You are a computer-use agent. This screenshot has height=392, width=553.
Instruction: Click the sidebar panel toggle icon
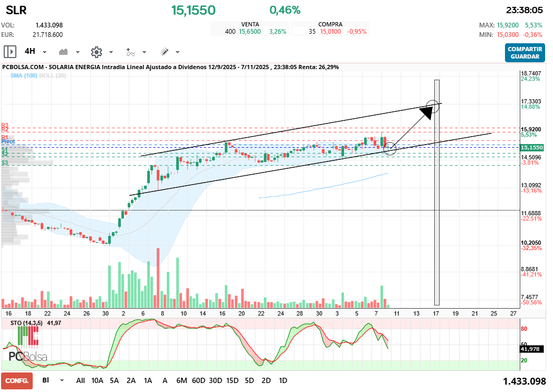pos(9,52)
